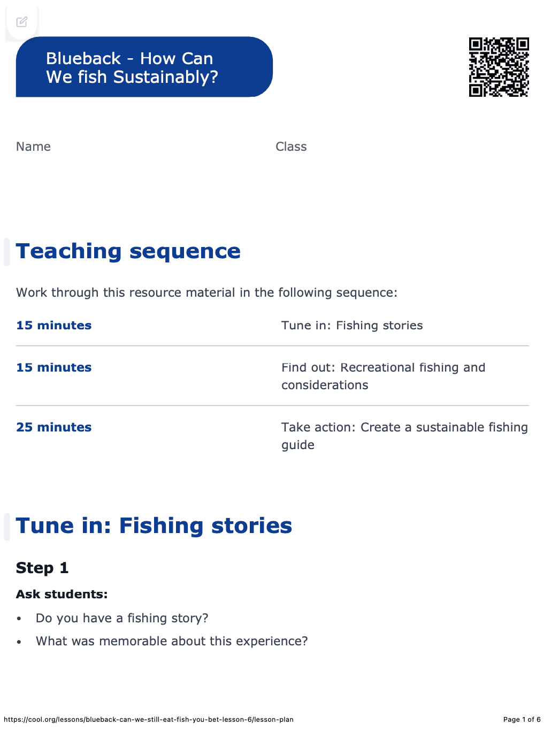Select the 'What was memorable about this experience?' bullet
This screenshot has height=756, width=551.
pyautogui.click(x=172, y=641)
